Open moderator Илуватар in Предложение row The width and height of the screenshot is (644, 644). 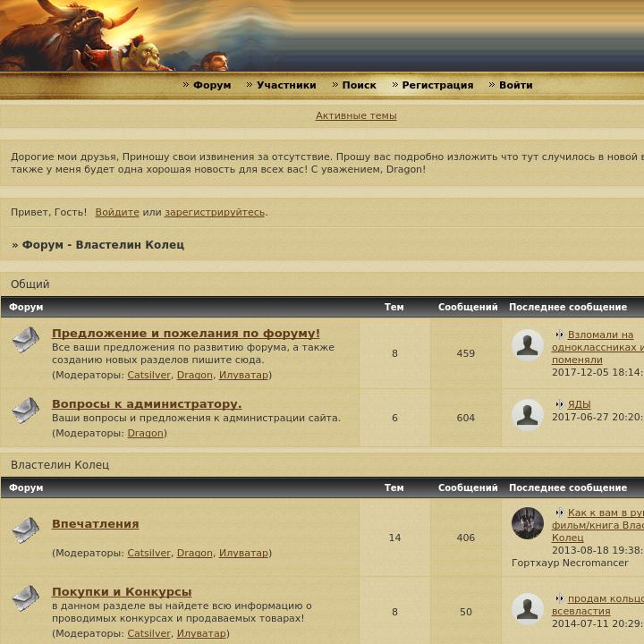(x=243, y=375)
